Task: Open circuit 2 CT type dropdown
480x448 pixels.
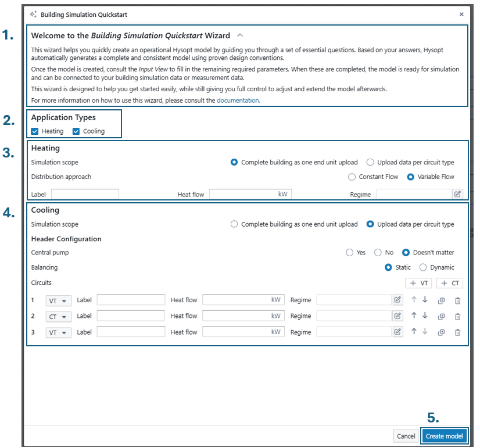Action: [x=58, y=317]
